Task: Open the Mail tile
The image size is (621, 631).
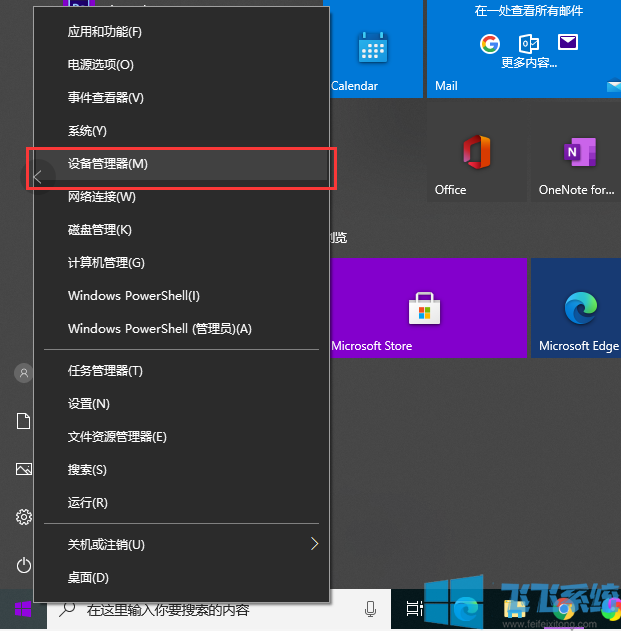Action: point(522,50)
